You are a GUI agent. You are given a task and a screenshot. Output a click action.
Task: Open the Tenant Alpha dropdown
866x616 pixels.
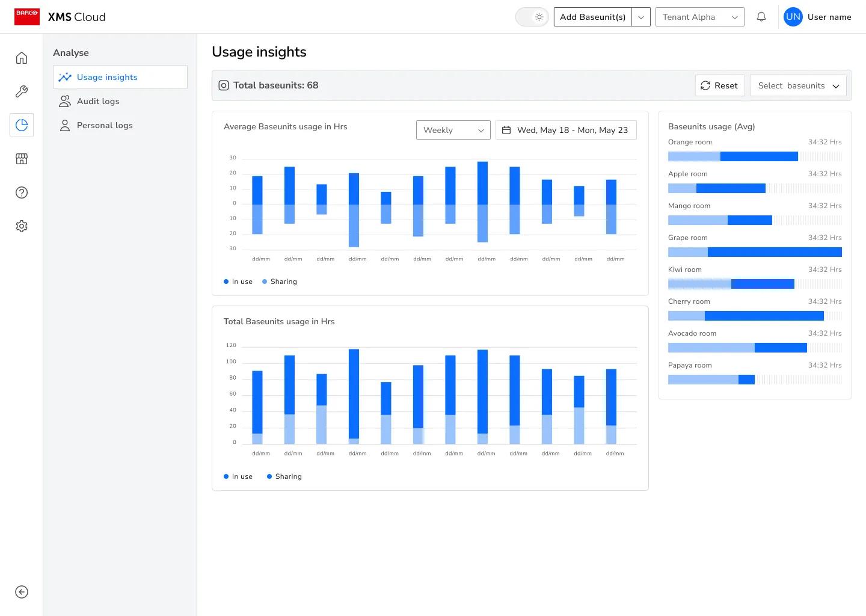(x=699, y=17)
